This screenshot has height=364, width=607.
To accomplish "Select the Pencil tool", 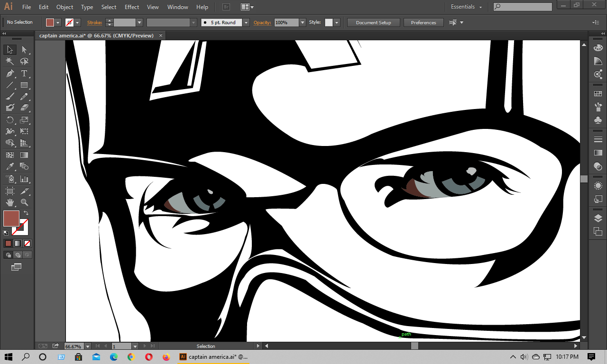I will pos(24,97).
